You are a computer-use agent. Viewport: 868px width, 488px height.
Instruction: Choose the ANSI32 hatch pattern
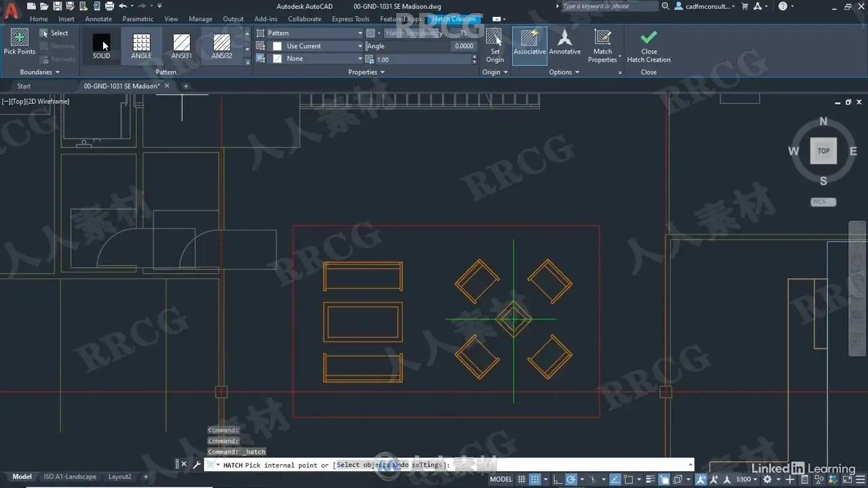tap(222, 46)
